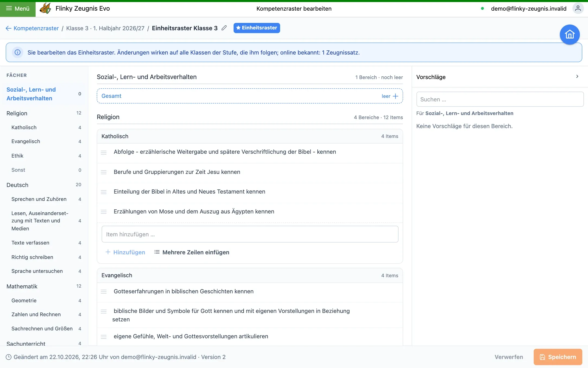Click the clock icon beside 'Geändert am'
The image size is (588, 368).
pyautogui.click(x=8, y=357)
